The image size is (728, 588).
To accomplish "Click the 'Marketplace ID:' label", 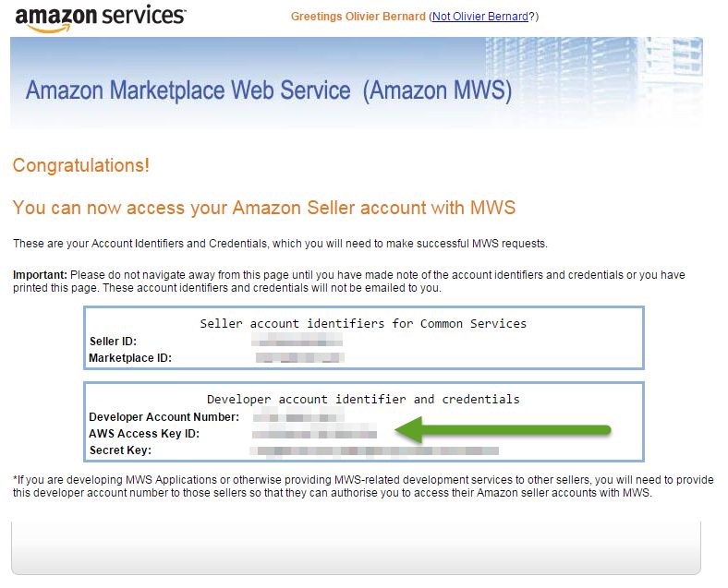I will (x=130, y=358).
